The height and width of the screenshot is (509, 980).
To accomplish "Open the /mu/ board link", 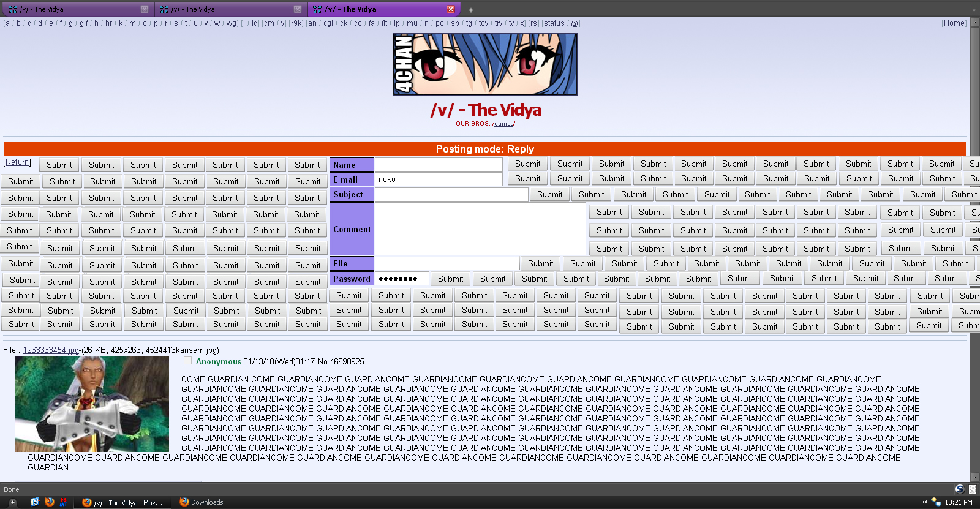I will coord(412,23).
